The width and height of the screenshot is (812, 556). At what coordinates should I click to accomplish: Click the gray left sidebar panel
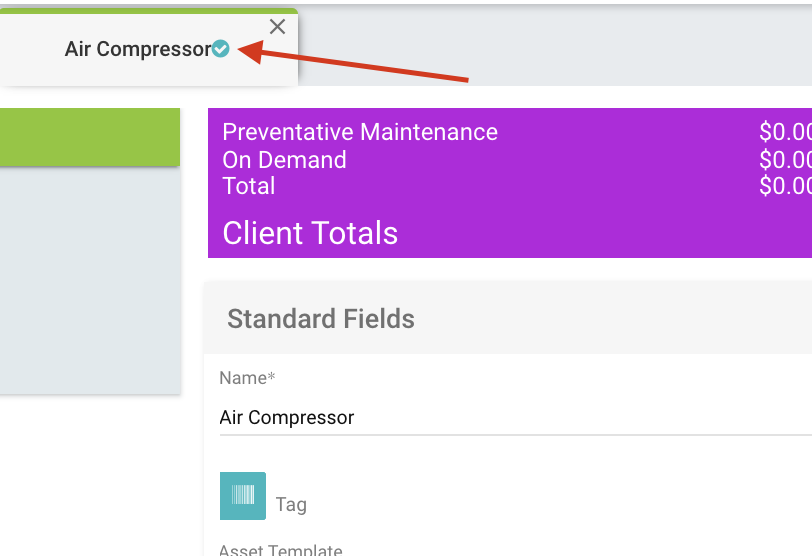click(x=90, y=280)
